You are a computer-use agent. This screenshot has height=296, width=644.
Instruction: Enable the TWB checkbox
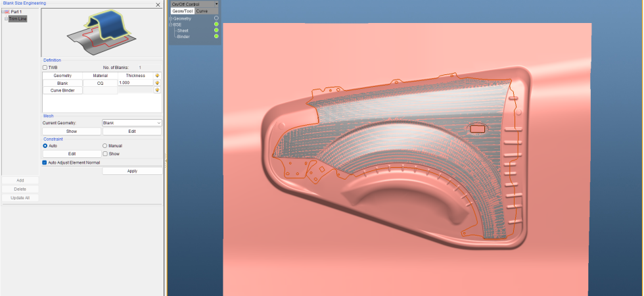[x=45, y=67]
